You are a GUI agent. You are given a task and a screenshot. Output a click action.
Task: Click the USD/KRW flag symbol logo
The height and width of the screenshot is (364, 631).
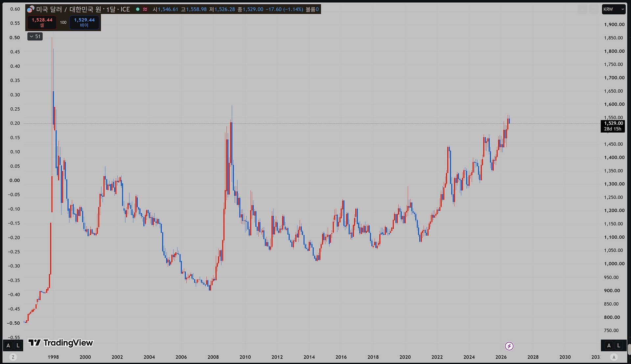[x=31, y=9]
